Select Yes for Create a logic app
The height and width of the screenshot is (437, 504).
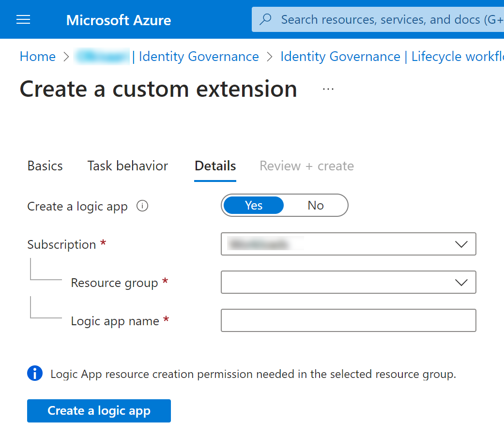tap(254, 205)
